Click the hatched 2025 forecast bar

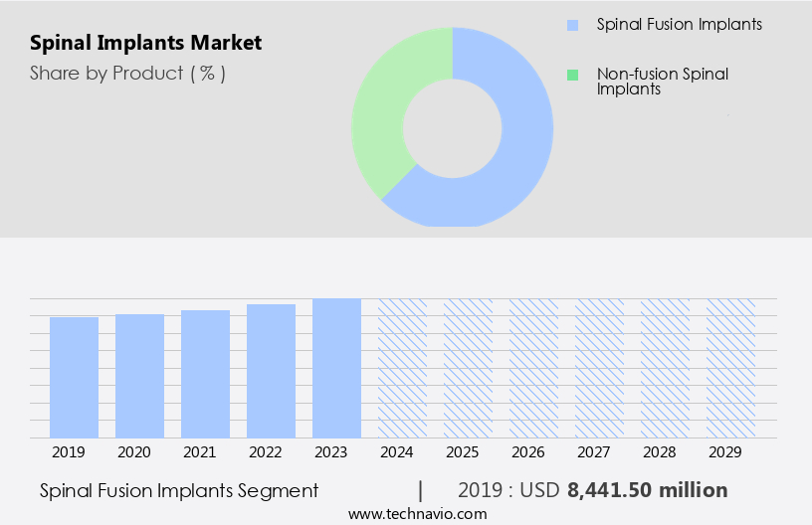(x=468, y=368)
